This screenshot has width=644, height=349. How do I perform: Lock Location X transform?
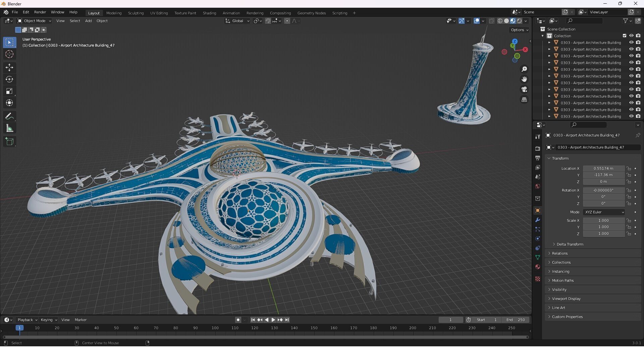tap(629, 168)
